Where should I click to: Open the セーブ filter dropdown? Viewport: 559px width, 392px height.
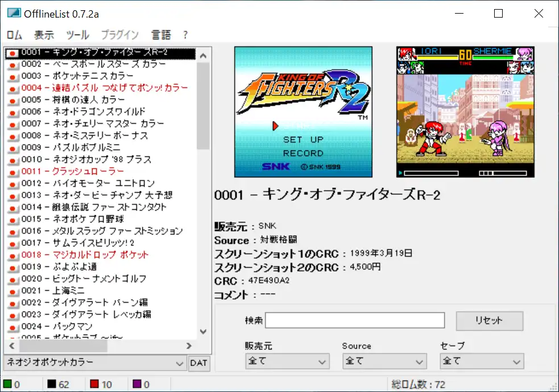tap(482, 361)
